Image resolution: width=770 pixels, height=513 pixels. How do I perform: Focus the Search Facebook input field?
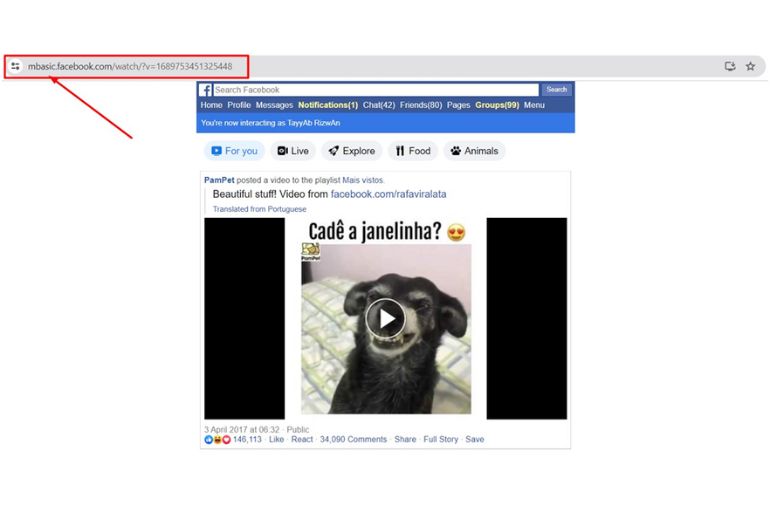376,90
